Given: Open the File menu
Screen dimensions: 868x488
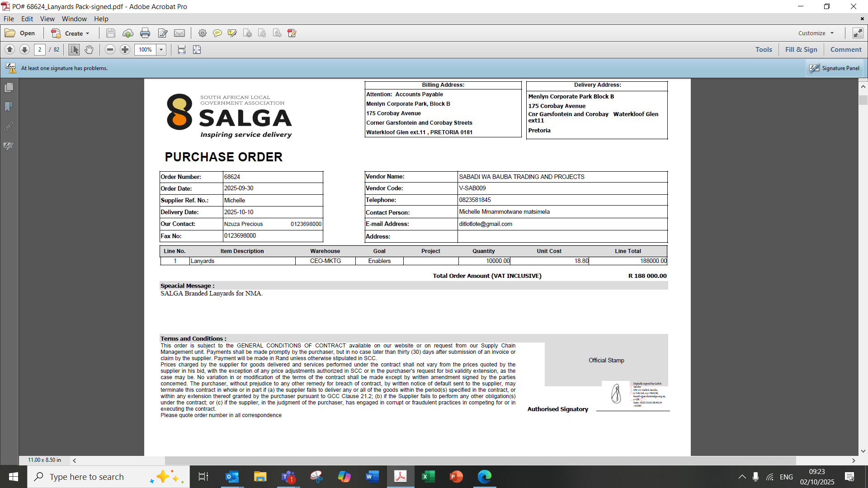Looking at the screenshot, I should (x=9, y=19).
